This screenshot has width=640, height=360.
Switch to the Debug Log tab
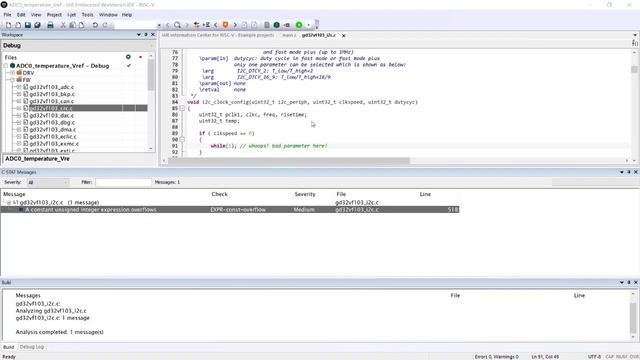click(32, 347)
